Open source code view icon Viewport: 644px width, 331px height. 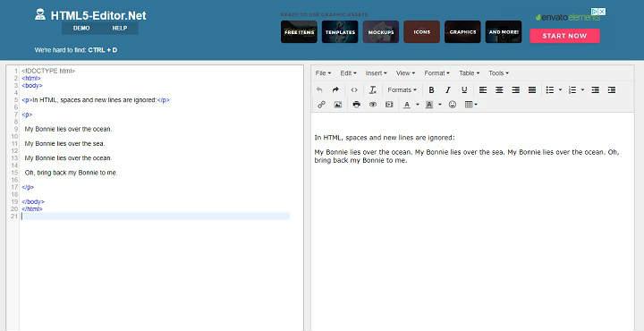pos(354,90)
